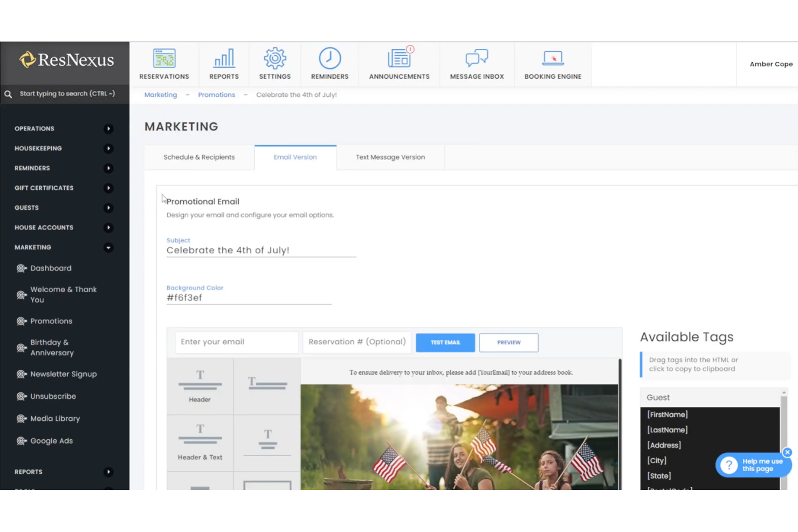
Task: Open Google Ads settings
Action: 52,440
